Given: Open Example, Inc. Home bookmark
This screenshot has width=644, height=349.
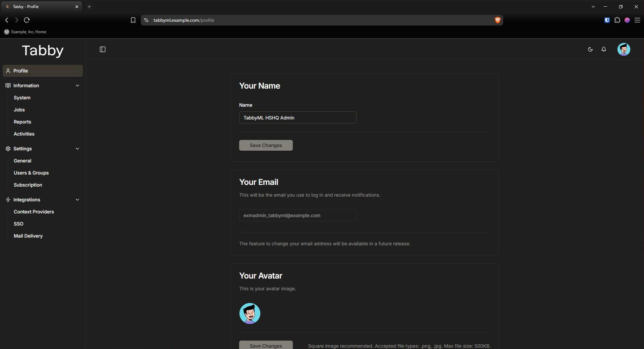Looking at the screenshot, I should click(x=25, y=32).
